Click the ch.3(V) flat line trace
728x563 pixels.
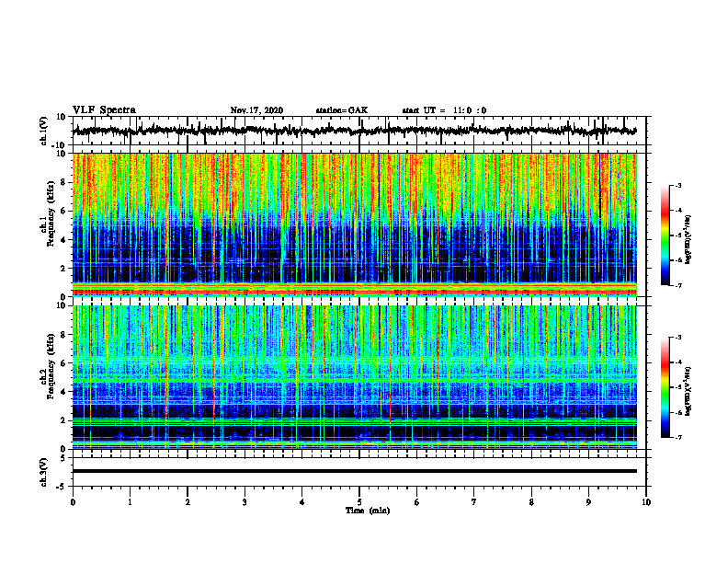(x=354, y=471)
